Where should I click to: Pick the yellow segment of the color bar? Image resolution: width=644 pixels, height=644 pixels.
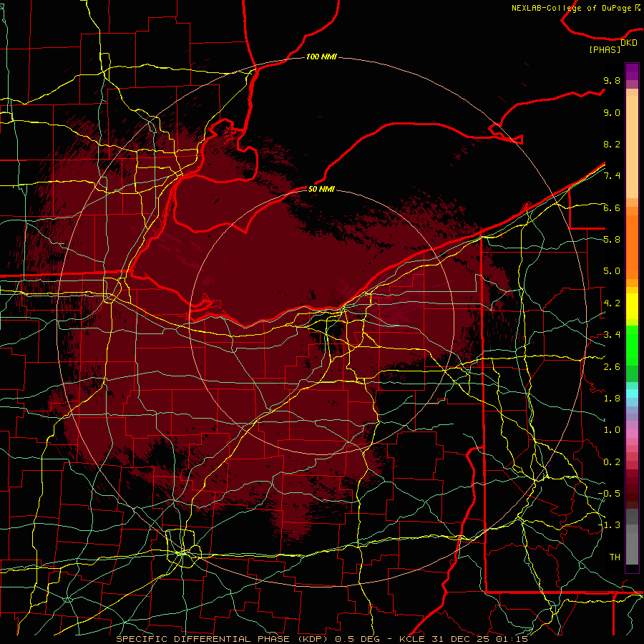click(x=632, y=306)
